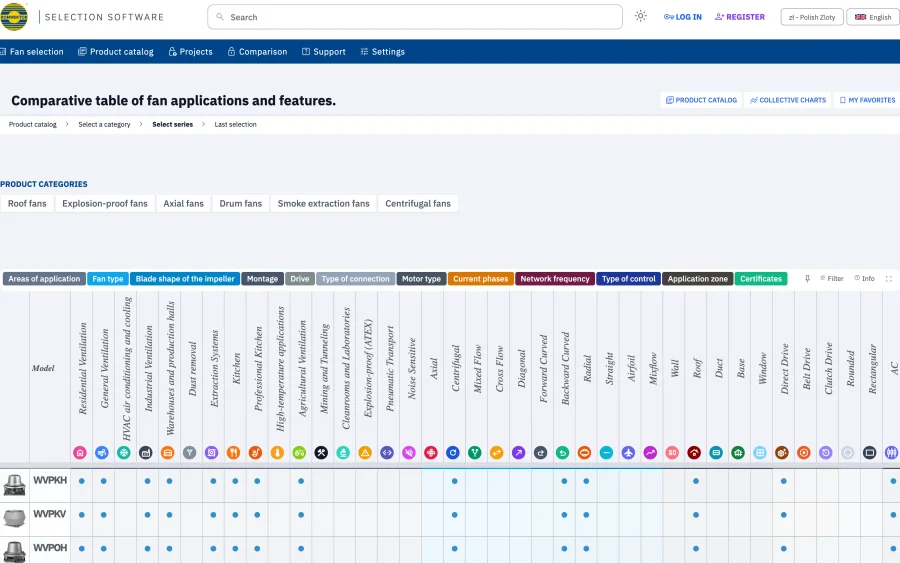This screenshot has width=900, height=563.
Task: Toggle the Type of control group
Action: coord(629,279)
